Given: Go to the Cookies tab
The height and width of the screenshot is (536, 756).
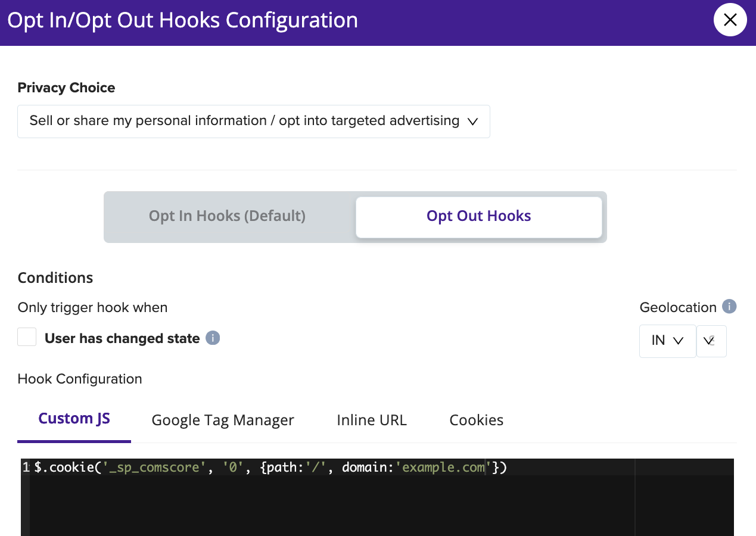Looking at the screenshot, I should (476, 420).
